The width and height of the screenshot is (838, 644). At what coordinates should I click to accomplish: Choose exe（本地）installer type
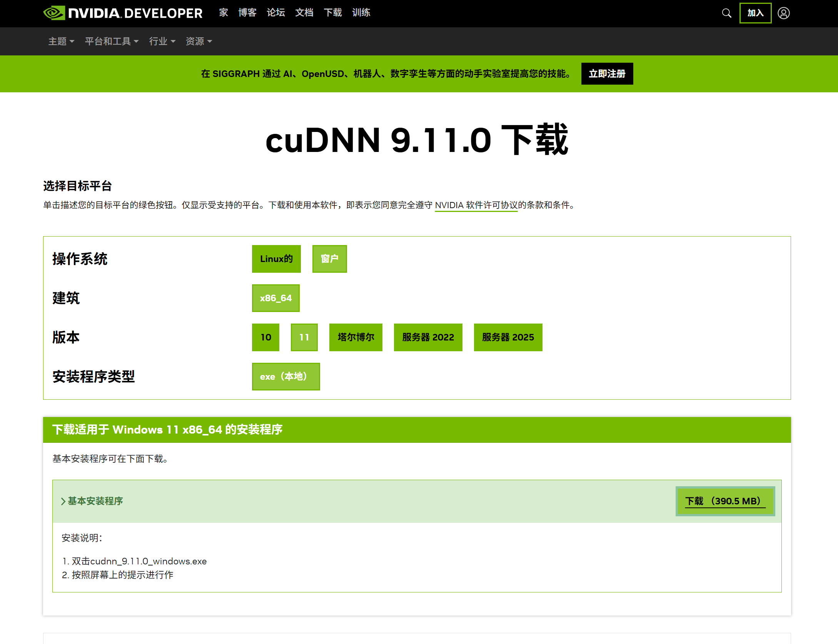(285, 377)
